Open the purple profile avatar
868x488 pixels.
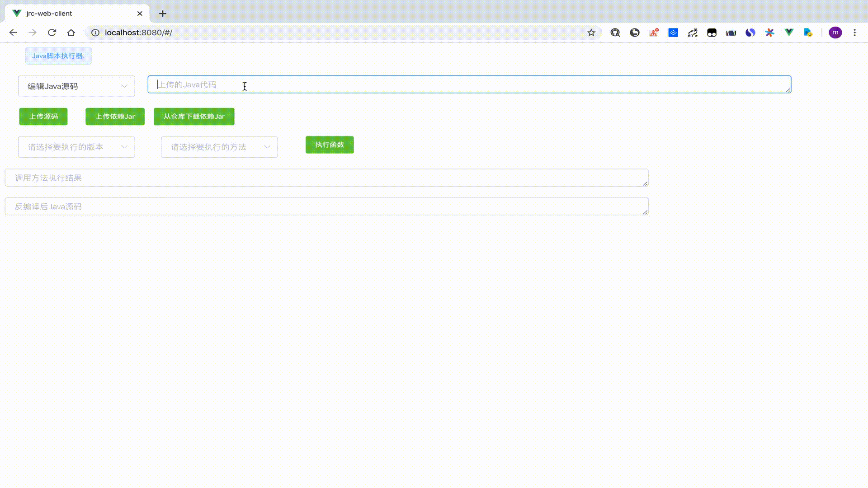(835, 33)
